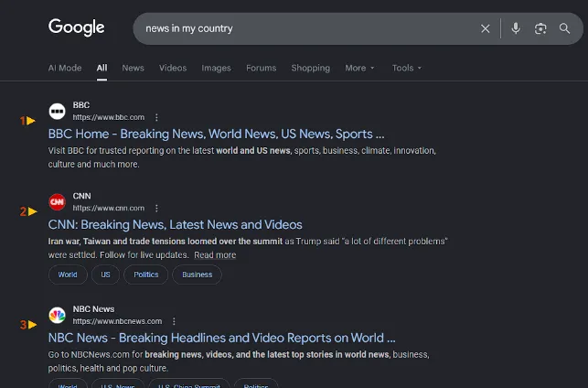This screenshot has height=388, width=588.
Task: Clear the search query with the X icon
Action: coord(486,28)
